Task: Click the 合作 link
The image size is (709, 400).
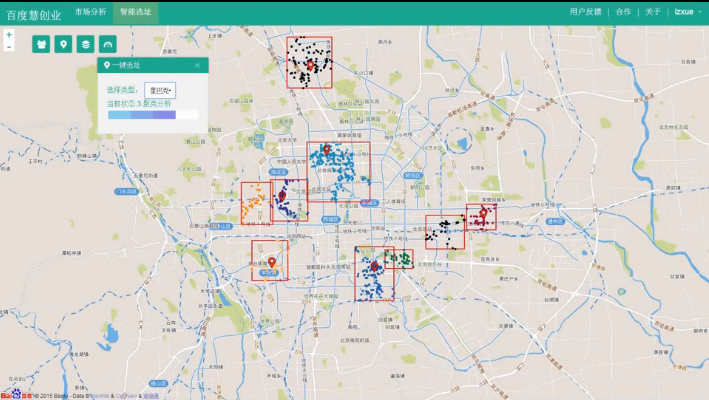Action: (623, 12)
